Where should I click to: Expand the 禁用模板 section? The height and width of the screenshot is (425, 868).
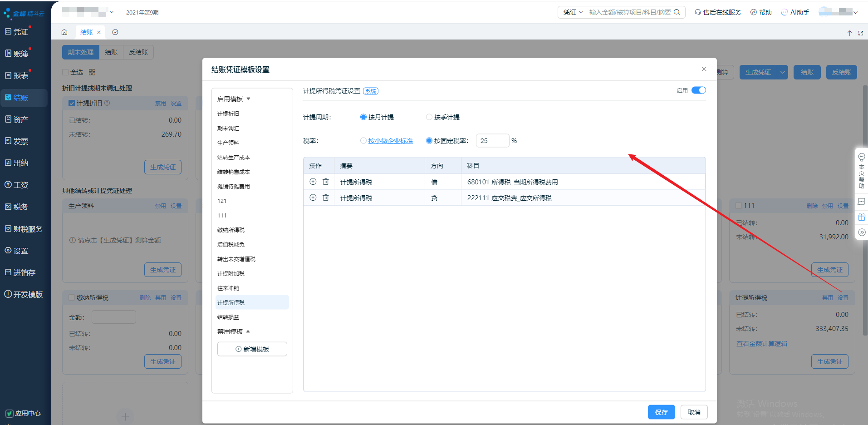tap(248, 331)
